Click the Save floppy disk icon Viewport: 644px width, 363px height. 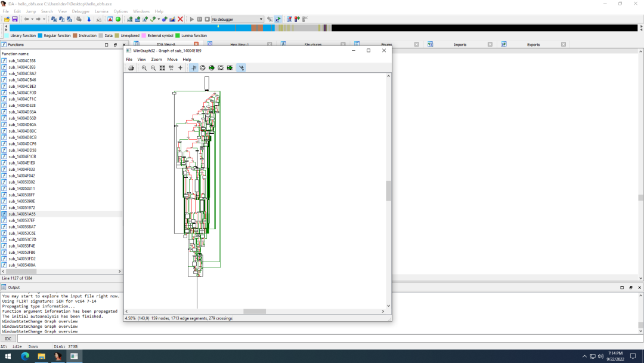pos(15,19)
